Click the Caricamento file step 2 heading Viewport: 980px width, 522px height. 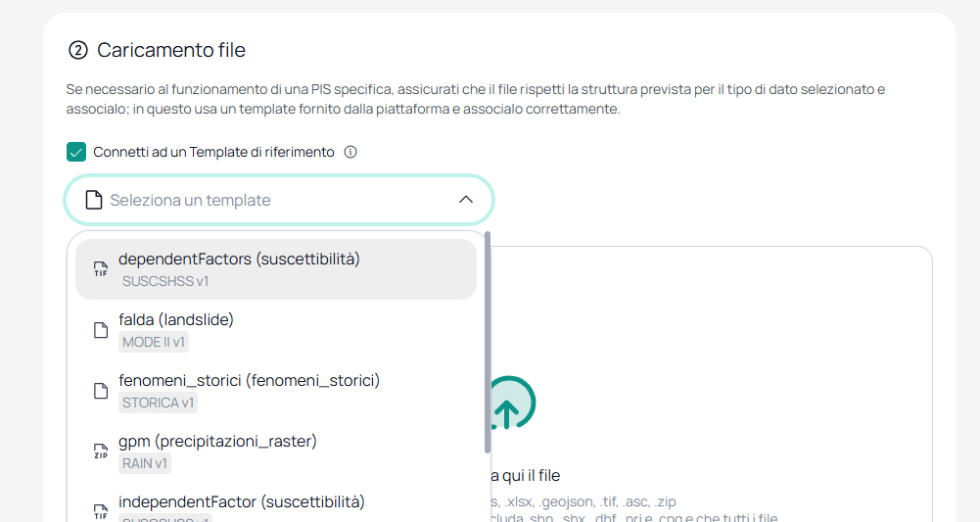pos(157,50)
